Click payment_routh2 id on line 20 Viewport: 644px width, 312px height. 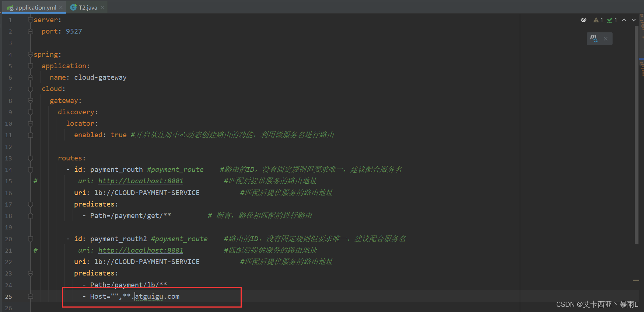119,239
